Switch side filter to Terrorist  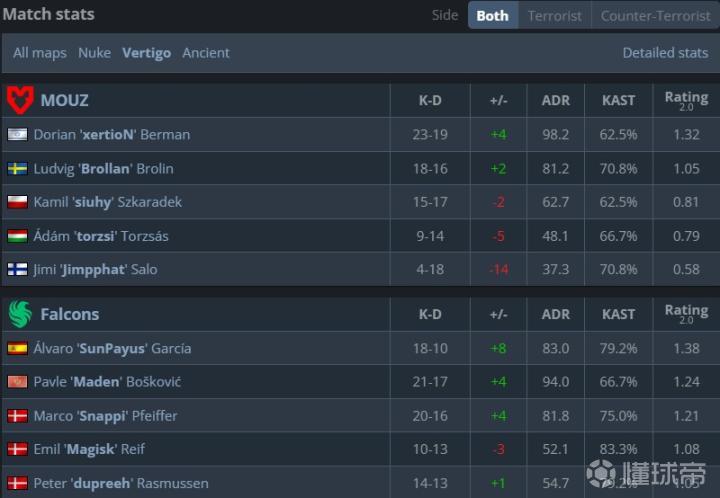(555, 15)
